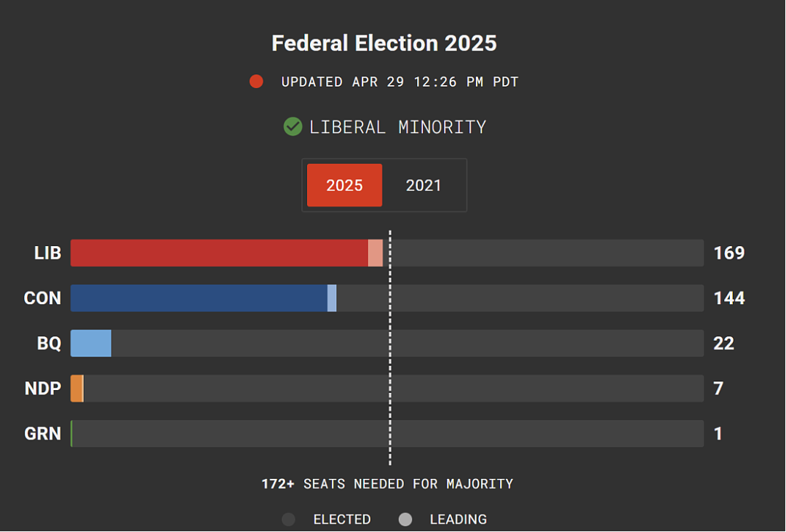Click the orange NDP bar
Viewport: 786px width, 532px height.
pos(76,389)
